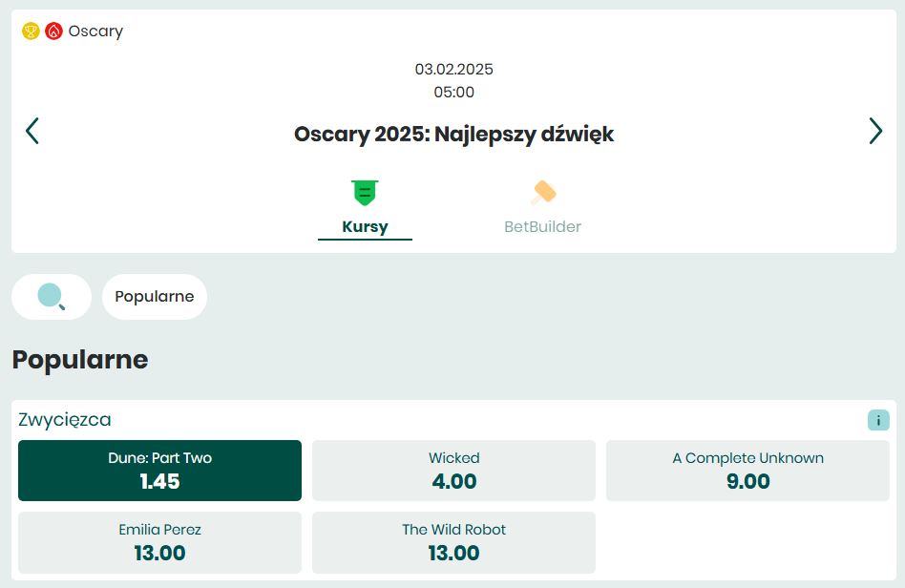Click the info icon on Zwycięzca market
Image resolution: width=905 pixels, height=588 pixels.
pos(877,419)
